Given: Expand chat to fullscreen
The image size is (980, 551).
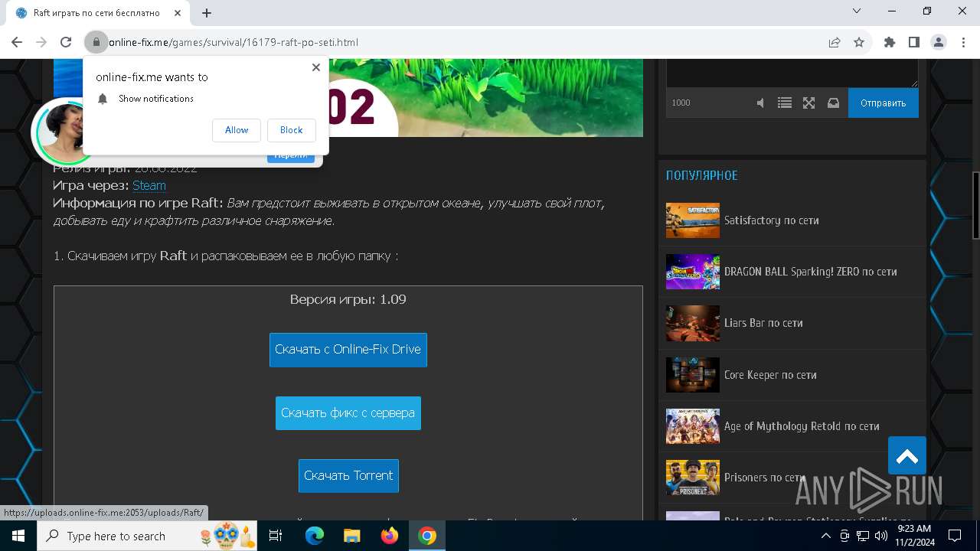Looking at the screenshot, I should (x=808, y=103).
